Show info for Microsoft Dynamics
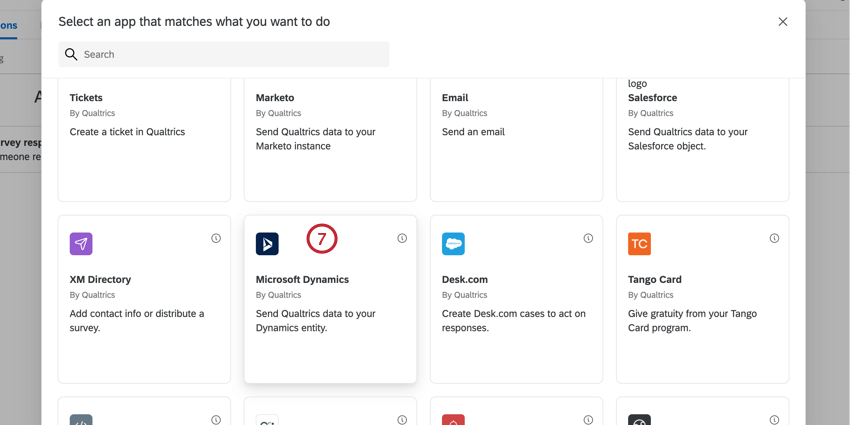Image resolution: width=850 pixels, height=425 pixels. pyautogui.click(x=402, y=239)
